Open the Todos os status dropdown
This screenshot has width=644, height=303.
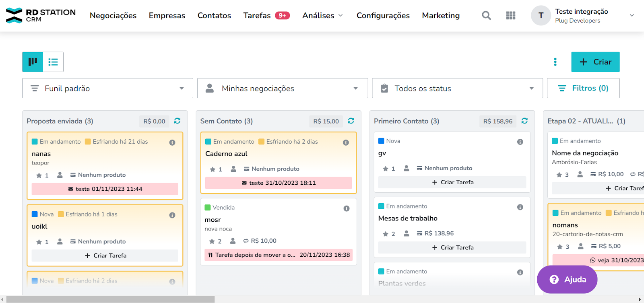coord(457,88)
